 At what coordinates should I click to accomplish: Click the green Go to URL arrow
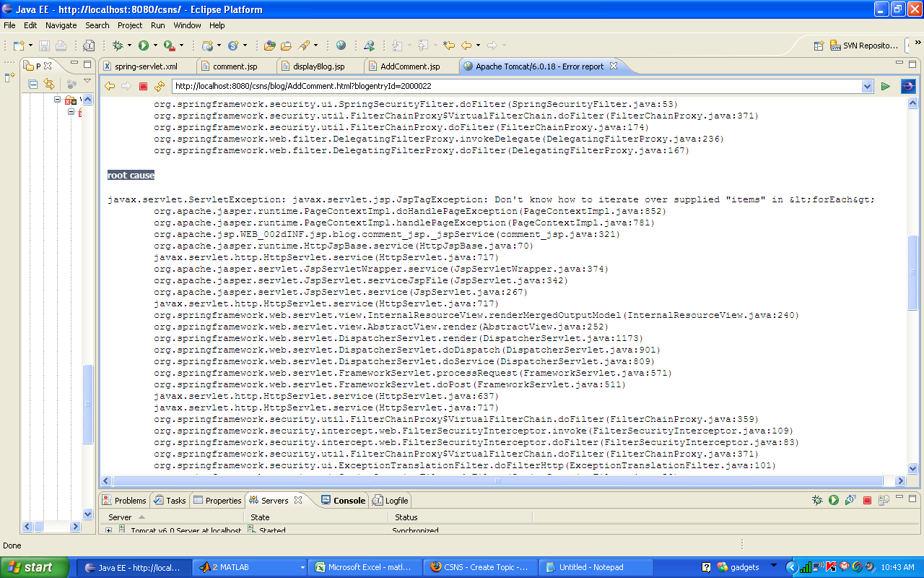(x=885, y=87)
